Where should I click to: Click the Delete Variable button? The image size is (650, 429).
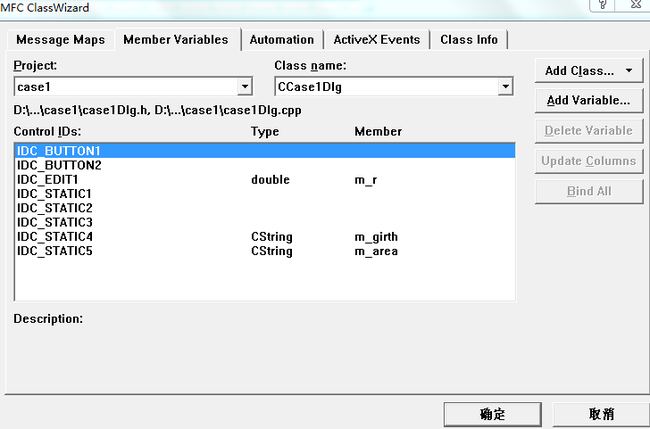[x=589, y=131]
